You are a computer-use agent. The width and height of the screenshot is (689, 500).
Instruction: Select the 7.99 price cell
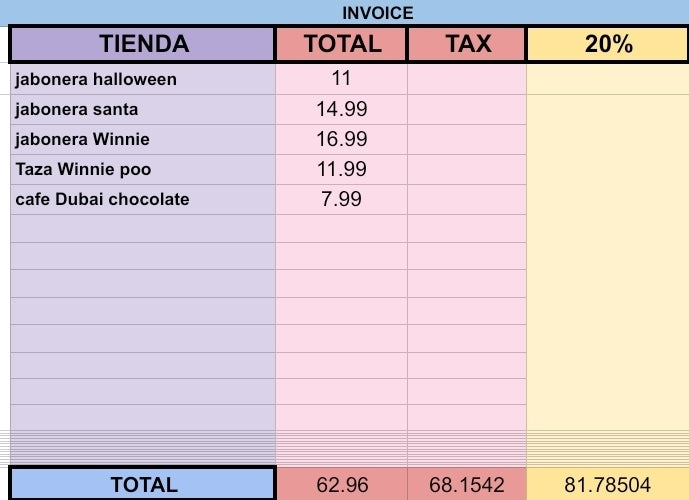point(342,199)
